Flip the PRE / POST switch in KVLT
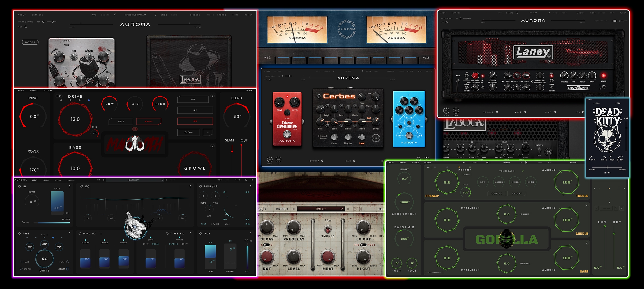The height and width of the screenshot is (289, 644). (363, 245)
